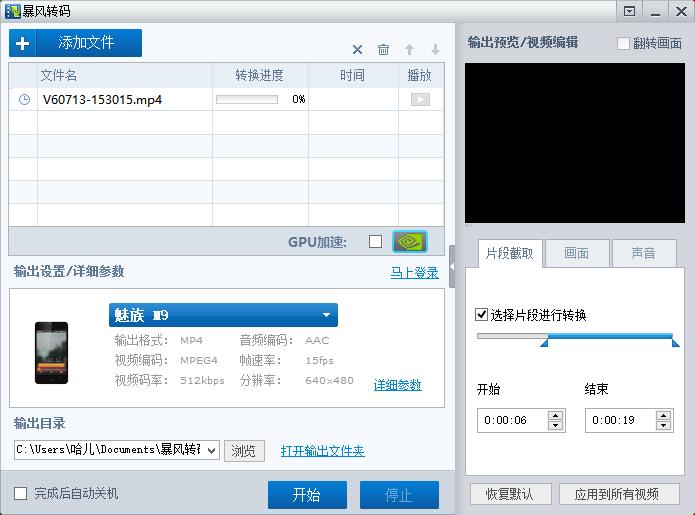Click the 0% conversion progress bar
The image size is (695, 515).
247,99
